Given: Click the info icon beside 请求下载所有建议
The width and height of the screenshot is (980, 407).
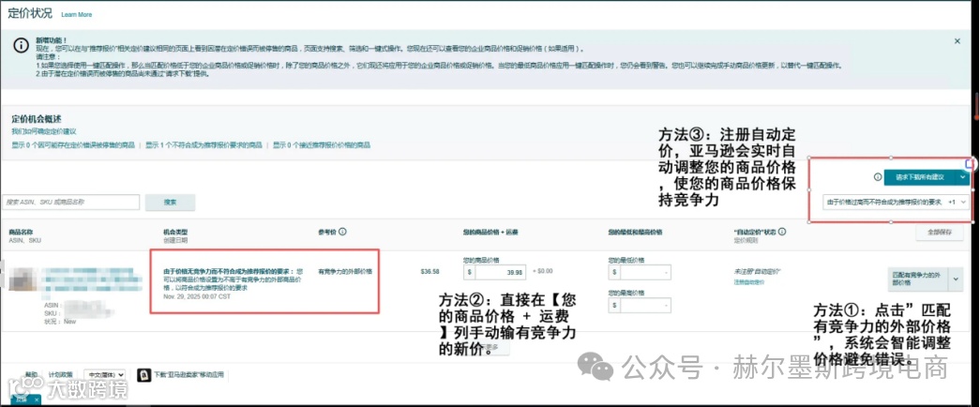Looking at the screenshot, I should 878,177.
